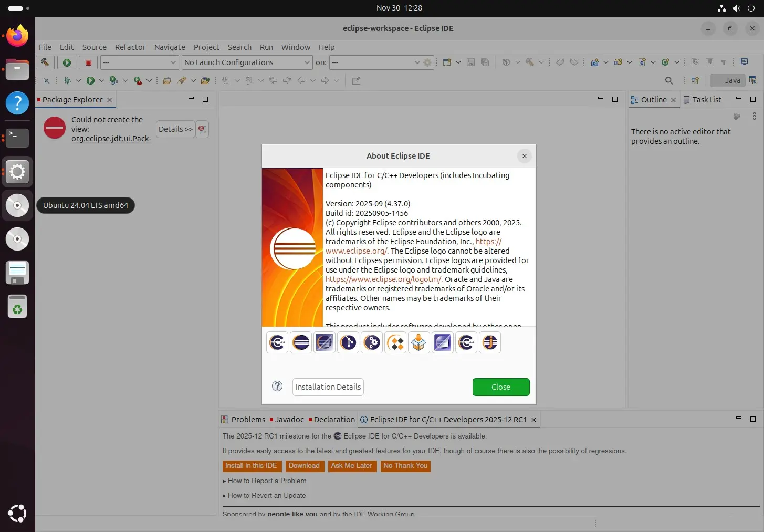The image size is (764, 532).
Task: Click the Download button for 2025-12 RC1
Action: (x=304, y=466)
